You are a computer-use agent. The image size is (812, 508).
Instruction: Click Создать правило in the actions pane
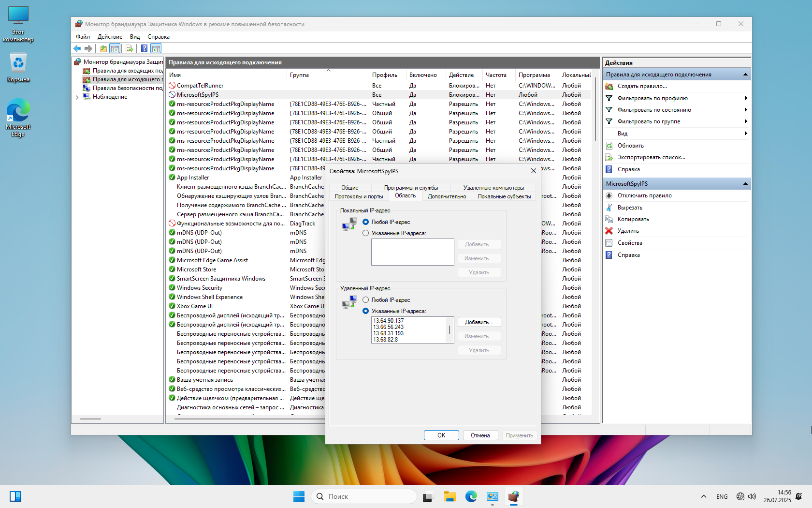[x=642, y=86]
